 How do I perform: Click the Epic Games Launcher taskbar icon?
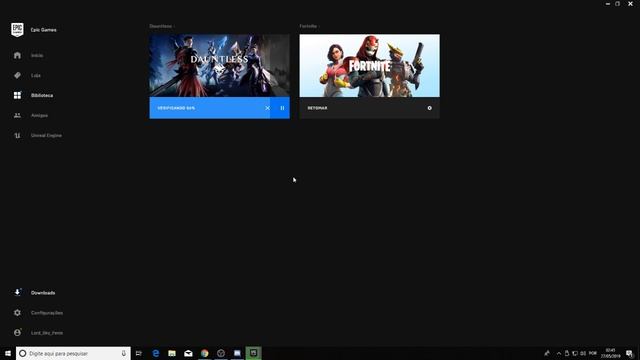coord(253,353)
